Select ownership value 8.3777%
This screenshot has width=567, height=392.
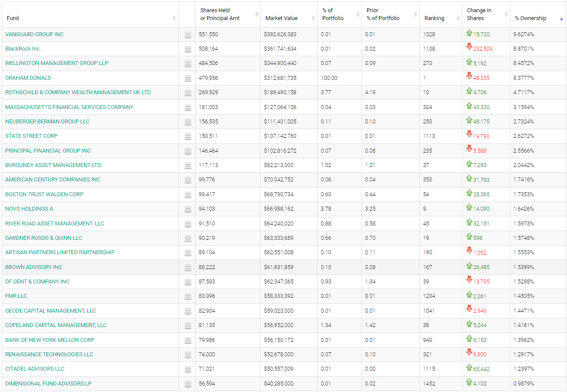(524, 78)
